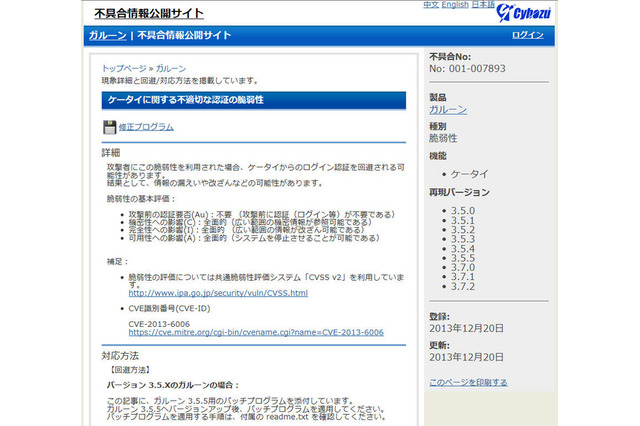Click the 補足 label

tap(118, 262)
